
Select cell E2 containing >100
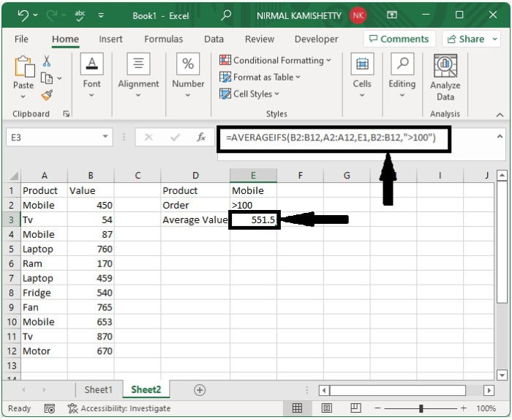tap(253, 205)
